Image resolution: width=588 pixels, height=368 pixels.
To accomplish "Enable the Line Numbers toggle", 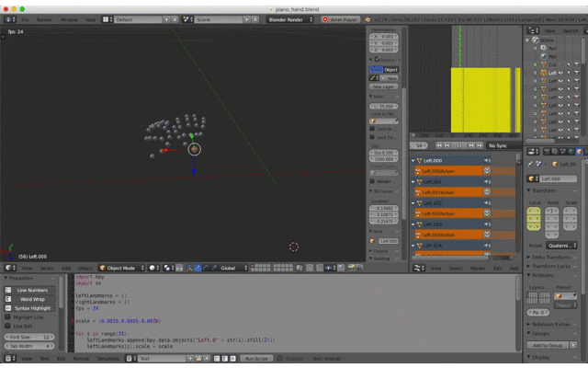I will click(x=32, y=290).
